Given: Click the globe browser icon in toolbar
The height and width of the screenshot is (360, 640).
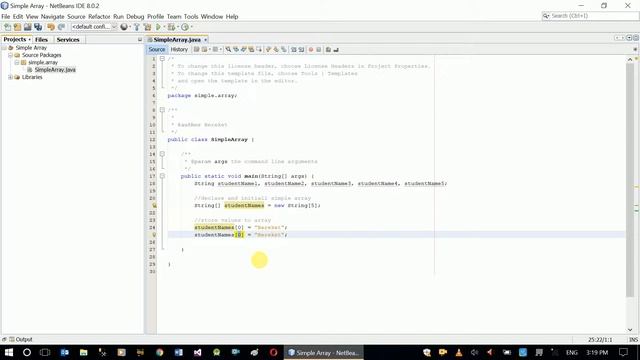Looking at the screenshot, I should [124, 27].
